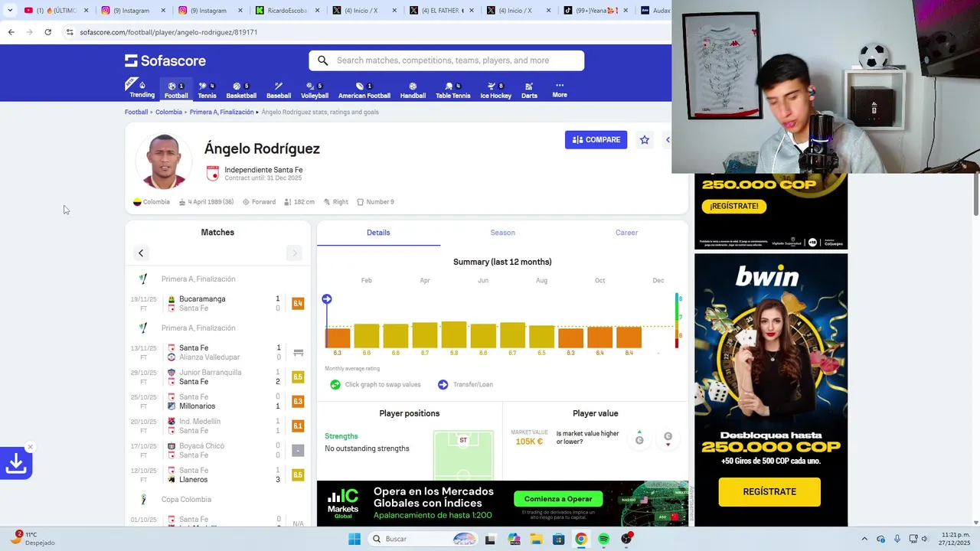980x551 pixels.
Task: Open Handball section
Action: click(413, 90)
